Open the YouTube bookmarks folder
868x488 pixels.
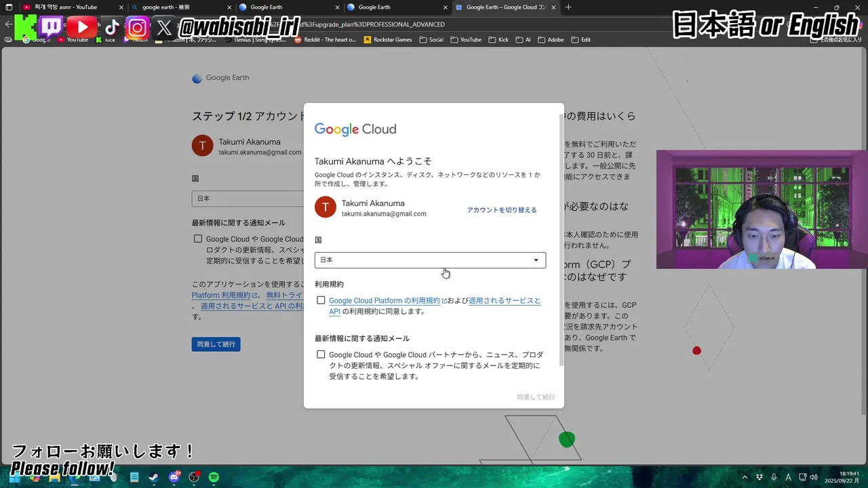pyautogui.click(x=466, y=40)
